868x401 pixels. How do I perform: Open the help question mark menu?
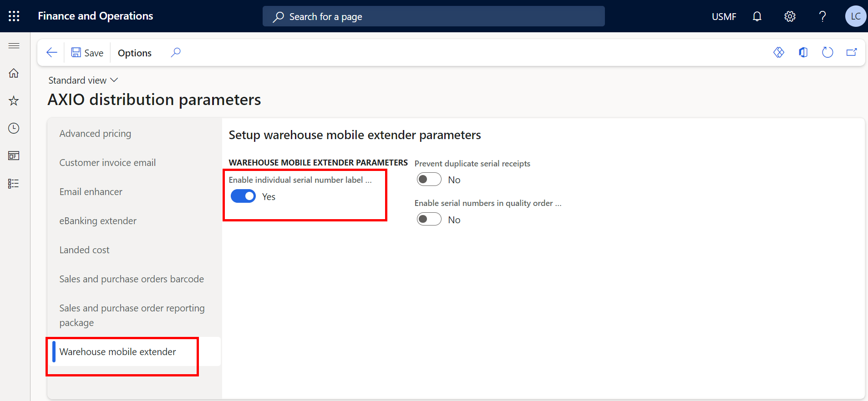point(822,16)
